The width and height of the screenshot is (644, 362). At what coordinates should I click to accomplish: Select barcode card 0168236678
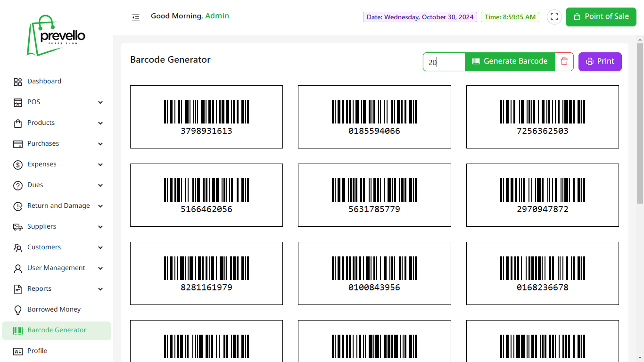543,273
